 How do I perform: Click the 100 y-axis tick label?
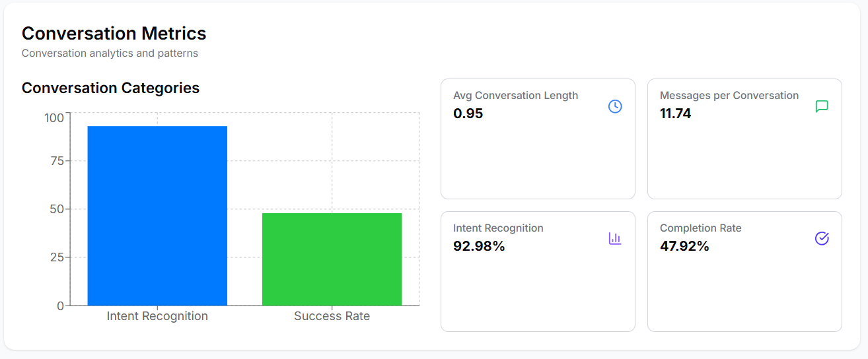54,118
